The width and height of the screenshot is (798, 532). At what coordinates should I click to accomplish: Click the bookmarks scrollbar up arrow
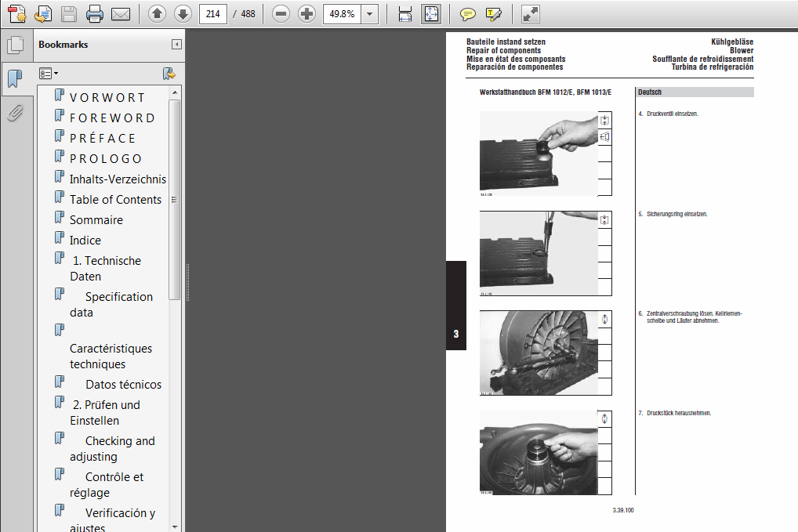pyautogui.click(x=175, y=92)
